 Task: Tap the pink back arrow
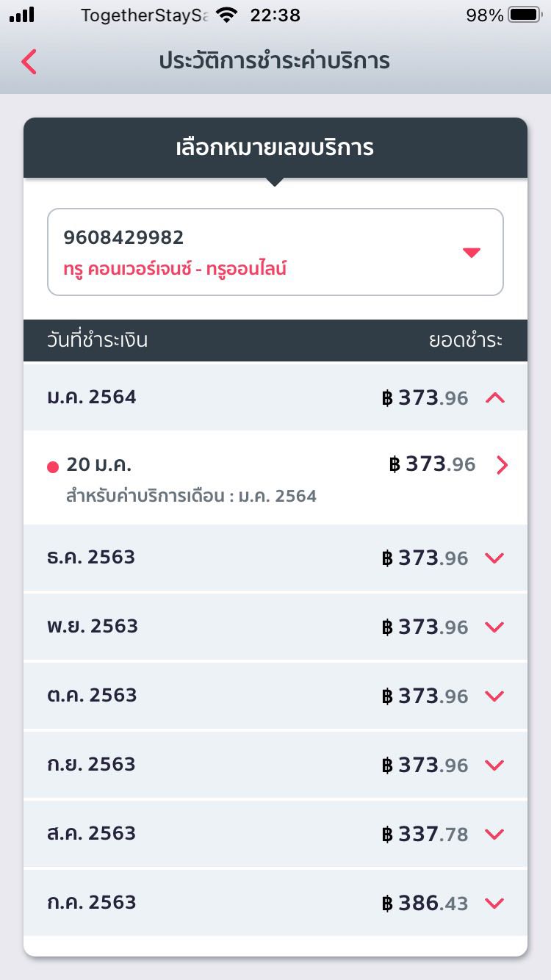pyautogui.click(x=29, y=62)
